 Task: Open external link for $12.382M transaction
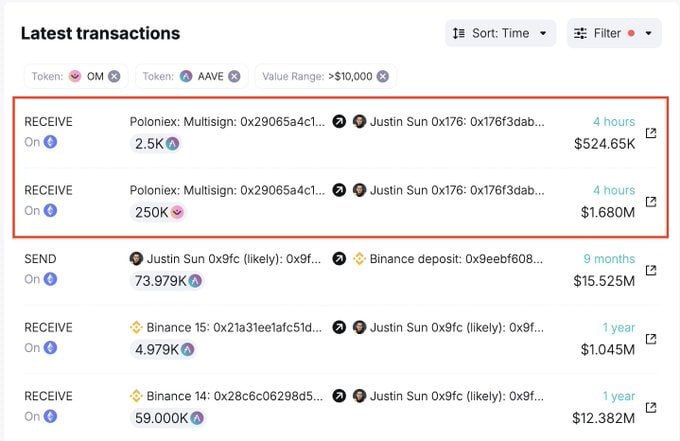pyautogui.click(x=651, y=407)
